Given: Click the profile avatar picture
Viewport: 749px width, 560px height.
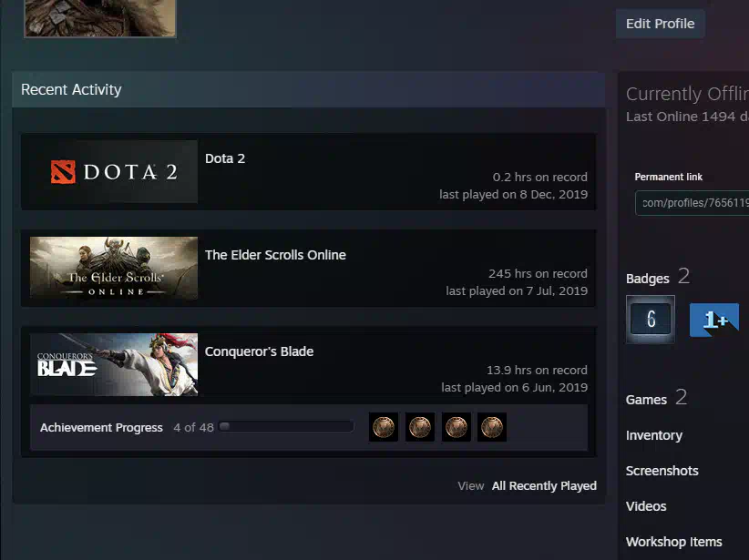Looking at the screenshot, I should coord(100,18).
